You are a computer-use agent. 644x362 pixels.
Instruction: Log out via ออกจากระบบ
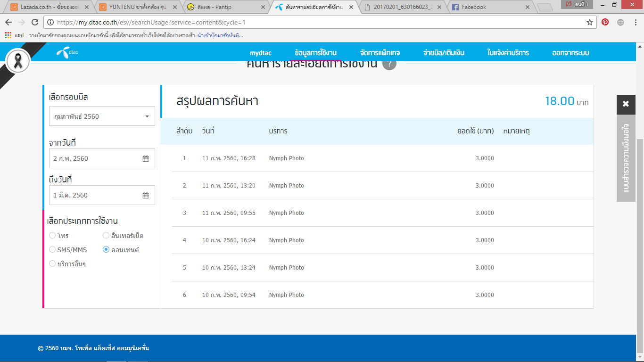570,53
